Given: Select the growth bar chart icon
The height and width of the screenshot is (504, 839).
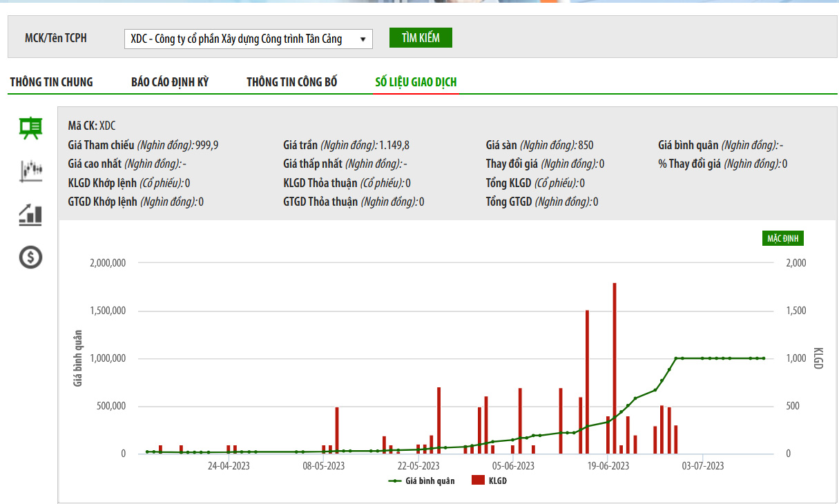Looking at the screenshot, I should click(x=30, y=214).
